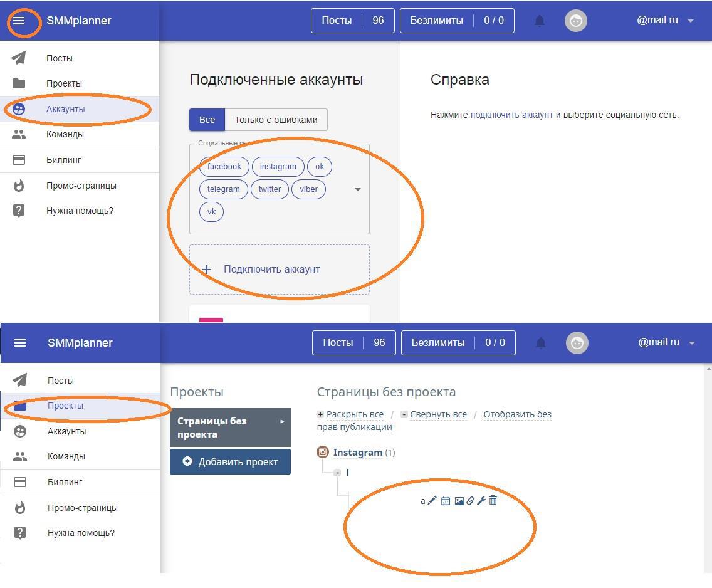Toggle the telegram network chip

coord(223,189)
